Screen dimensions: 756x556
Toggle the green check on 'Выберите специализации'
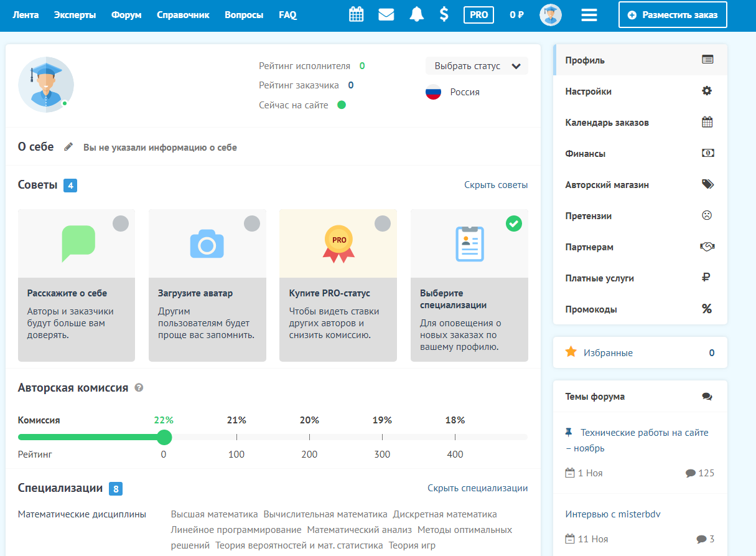pos(513,224)
